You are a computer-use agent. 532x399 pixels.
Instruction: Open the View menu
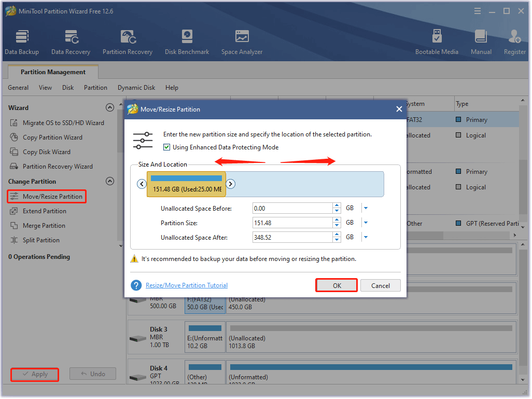[x=46, y=88]
